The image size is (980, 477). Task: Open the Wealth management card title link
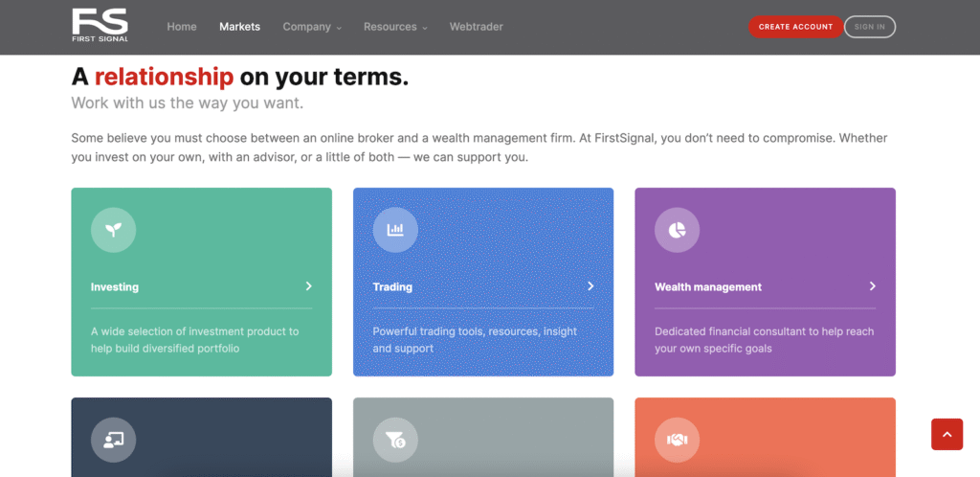[x=708, y=287]
